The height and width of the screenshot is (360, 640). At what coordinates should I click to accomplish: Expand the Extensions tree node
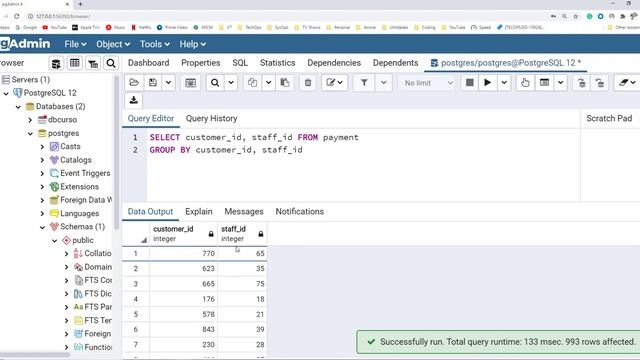coord(42,187)
